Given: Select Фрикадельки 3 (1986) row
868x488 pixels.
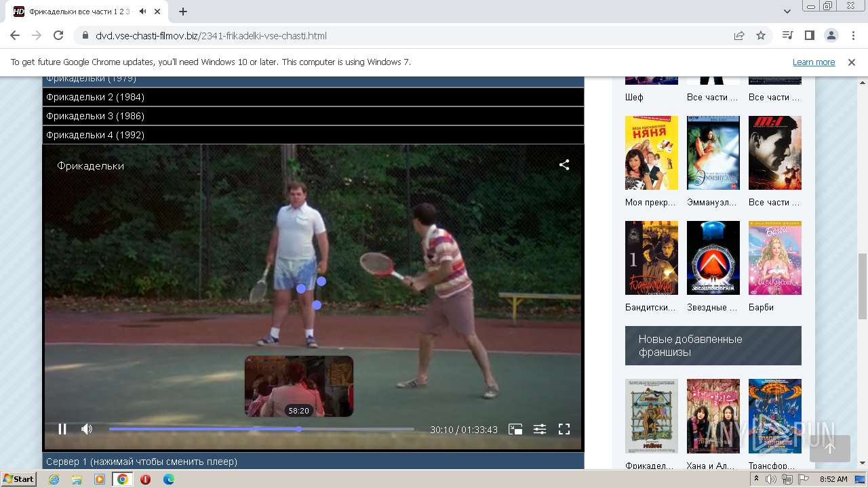Looking at the screenshot, I should (313, 116).
